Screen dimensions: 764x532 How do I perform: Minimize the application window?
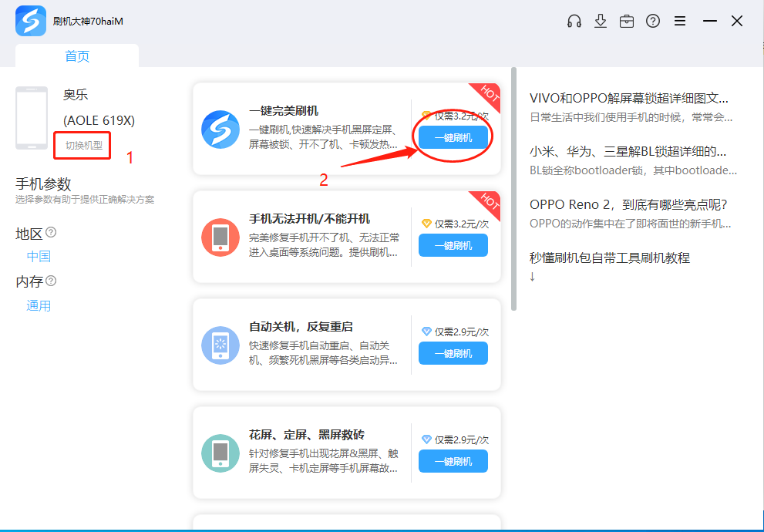(x=710, y=21)
